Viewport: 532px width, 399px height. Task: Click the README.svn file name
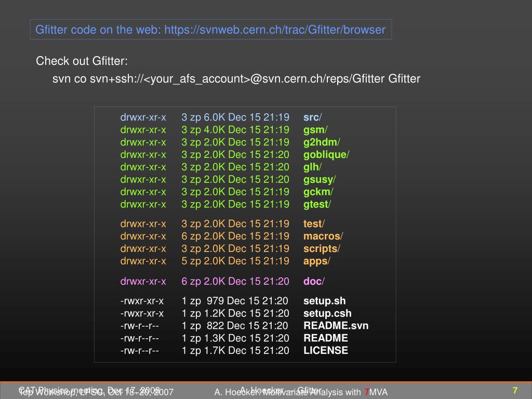336,326
